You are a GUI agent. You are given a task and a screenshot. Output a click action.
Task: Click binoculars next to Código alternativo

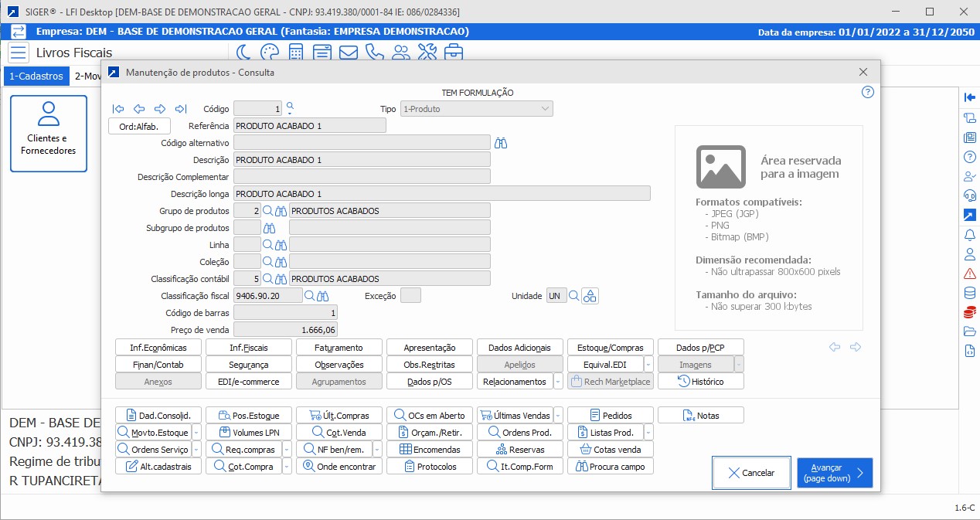[501, 143]
